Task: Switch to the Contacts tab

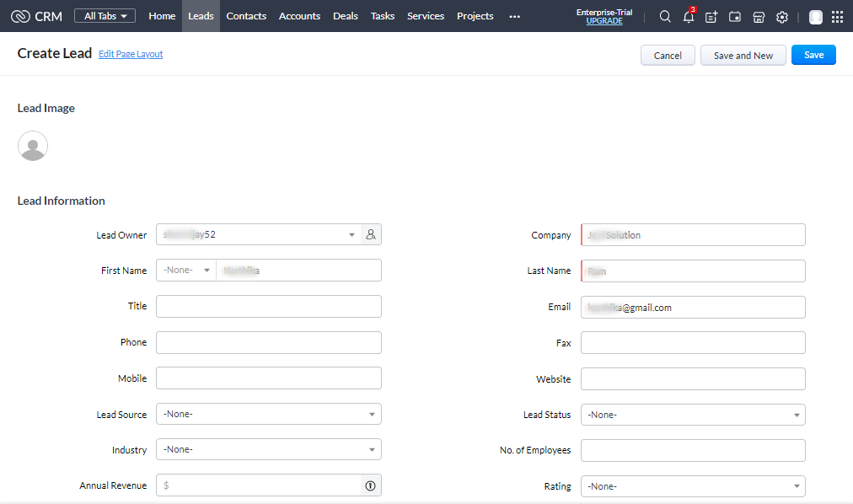Action: [246, 16]
